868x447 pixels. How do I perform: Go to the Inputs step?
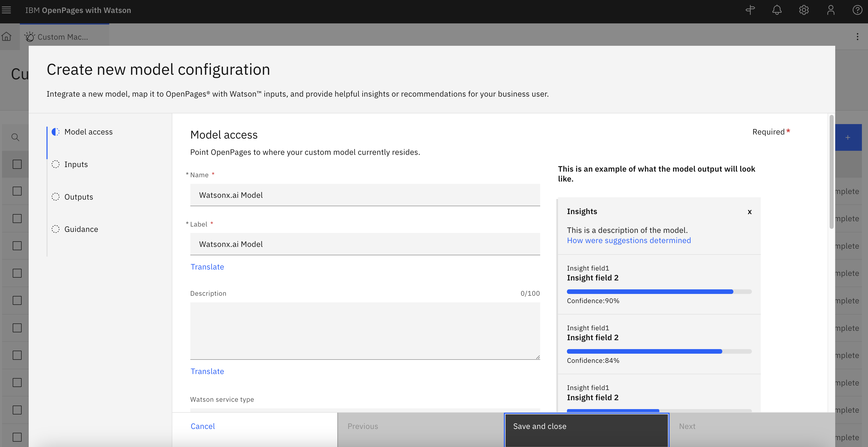(76, 164)
